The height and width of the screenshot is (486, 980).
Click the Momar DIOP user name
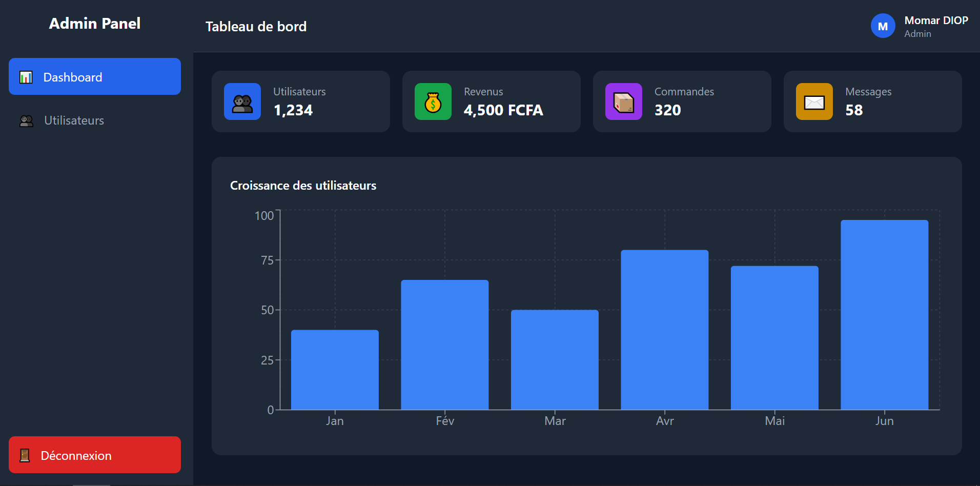click(x=936, y=21)
